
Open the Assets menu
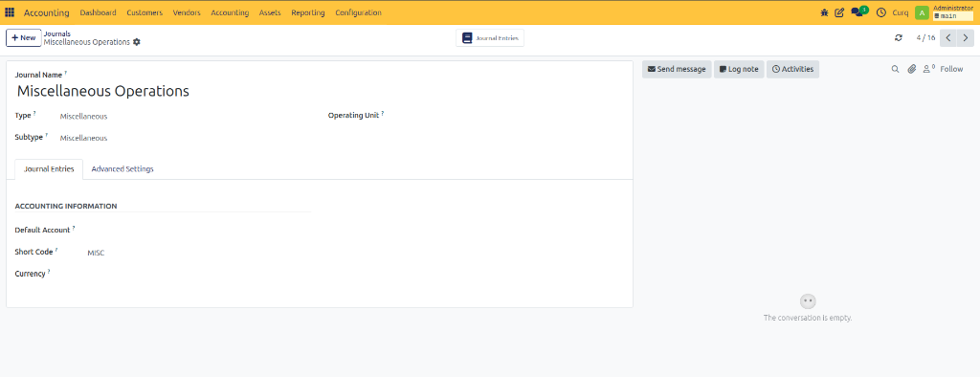[x=270, y=12]
